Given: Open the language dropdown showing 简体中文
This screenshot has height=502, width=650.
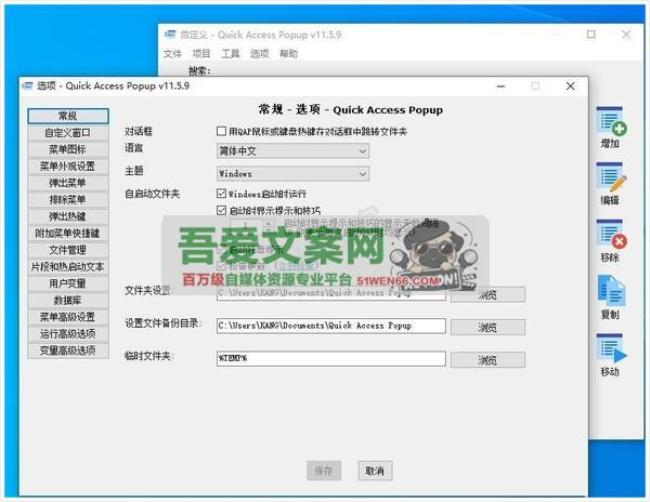Looking at the screenshot, I should 293,151.
